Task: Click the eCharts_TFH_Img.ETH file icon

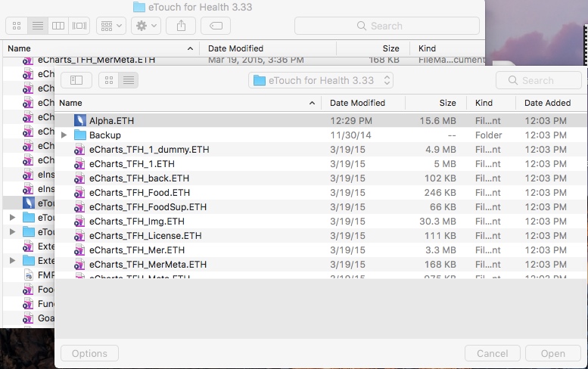Action: tap(79, 222)
